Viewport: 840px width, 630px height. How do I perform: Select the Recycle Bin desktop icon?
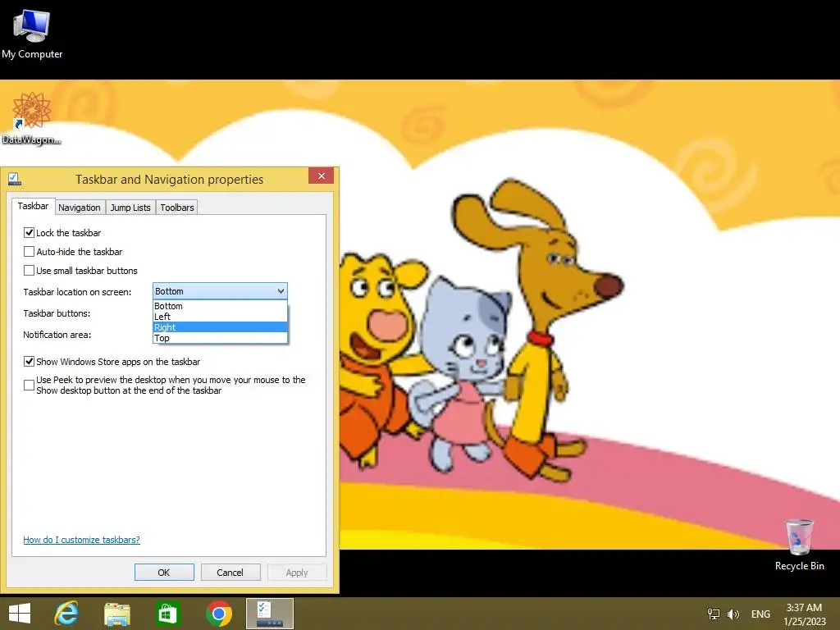(799, 545)
